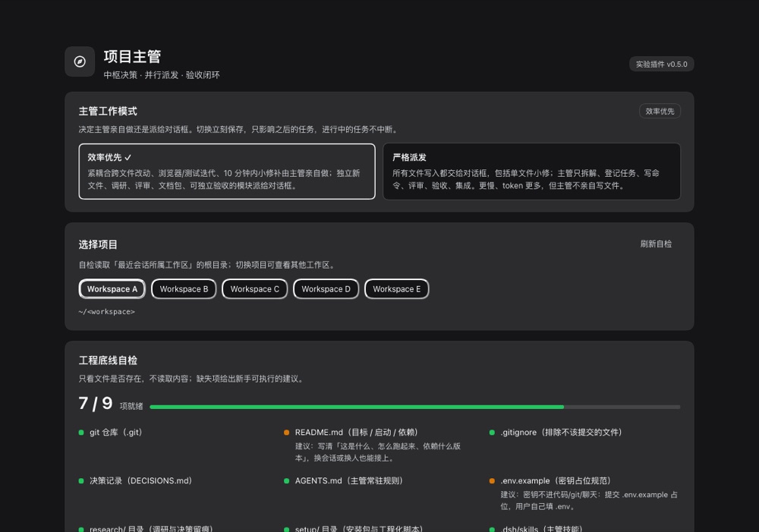Click the 项目主管 page title

coord(132,57)
